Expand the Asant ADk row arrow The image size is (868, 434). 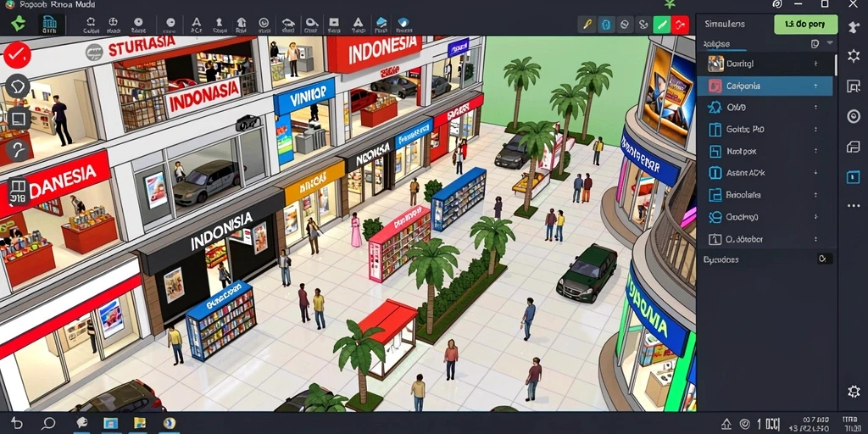pyautogui.click(x=815, y=173)
